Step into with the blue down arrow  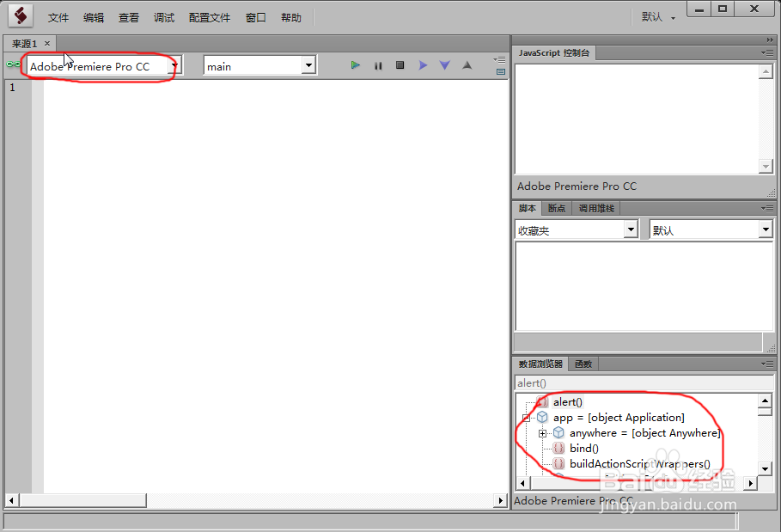(x=445, y=65)
